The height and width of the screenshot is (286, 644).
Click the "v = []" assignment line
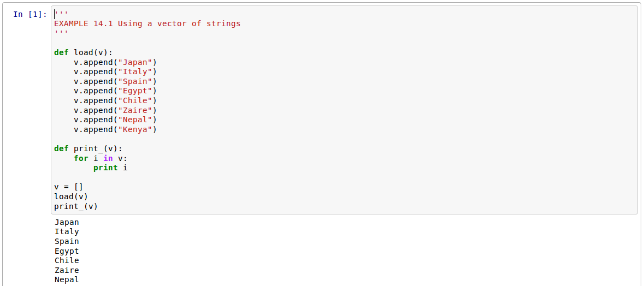pos(69,187)
